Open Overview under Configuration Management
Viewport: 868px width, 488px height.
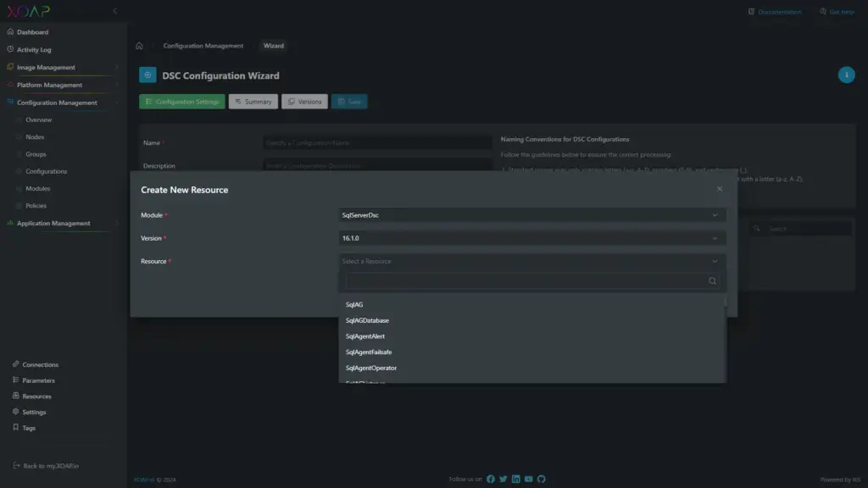pos(38,120)
